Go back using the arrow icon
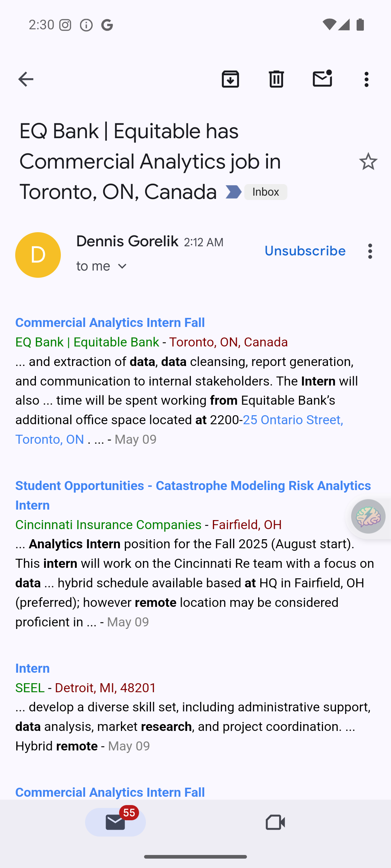Screen dimensions: 391x868 pos(26,79)
